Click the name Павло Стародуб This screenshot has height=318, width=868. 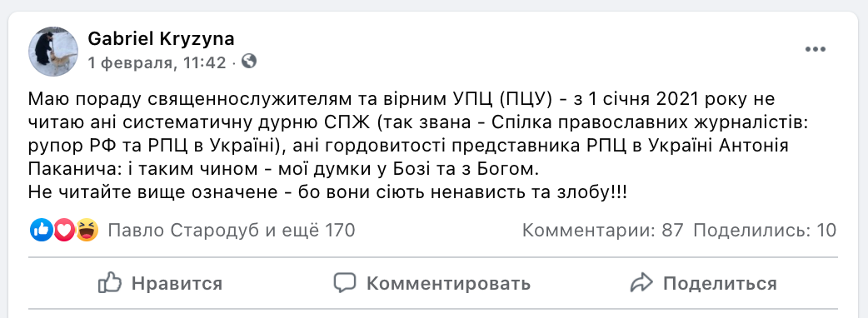[183, 231]
